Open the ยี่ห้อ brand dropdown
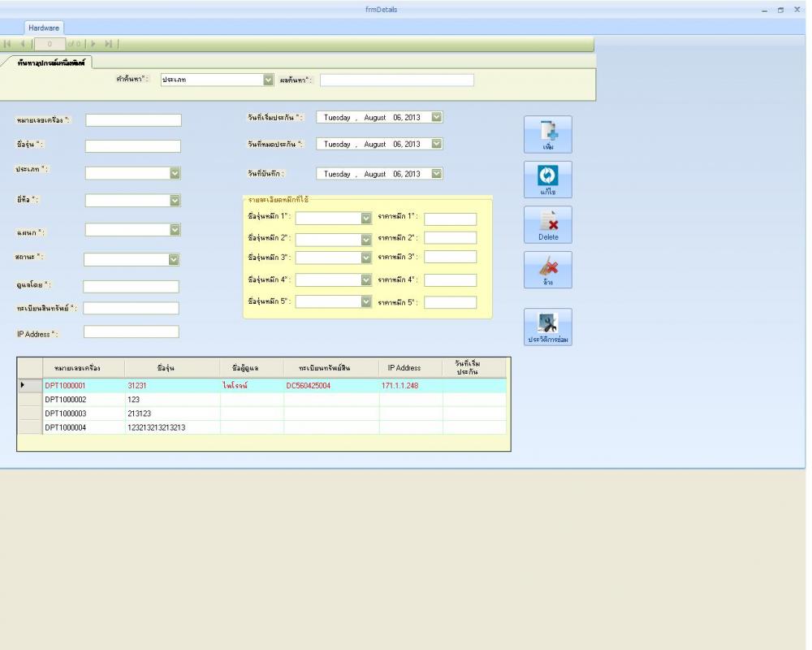Viewport: 812px width, 650px height. (x=175, y=201)
